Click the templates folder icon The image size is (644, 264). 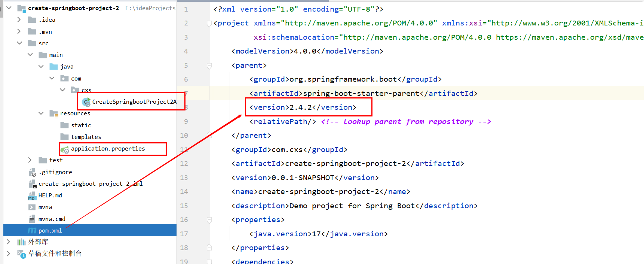(65, 137)
